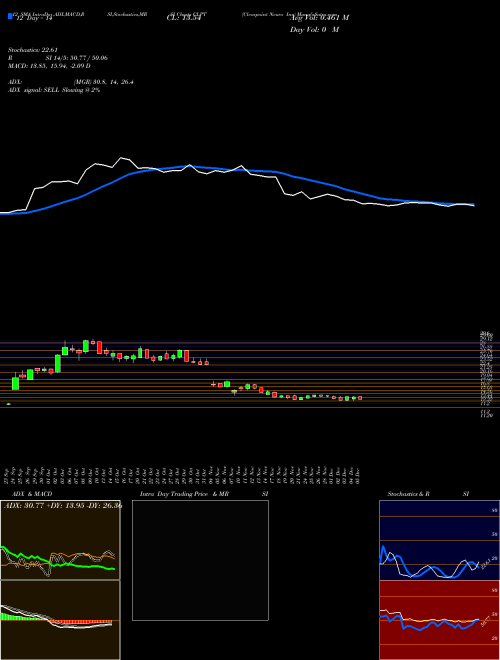Click the 'Stochastics & R SI' panel title
Viewport: 500px width, 660px height.
(428, 494)
